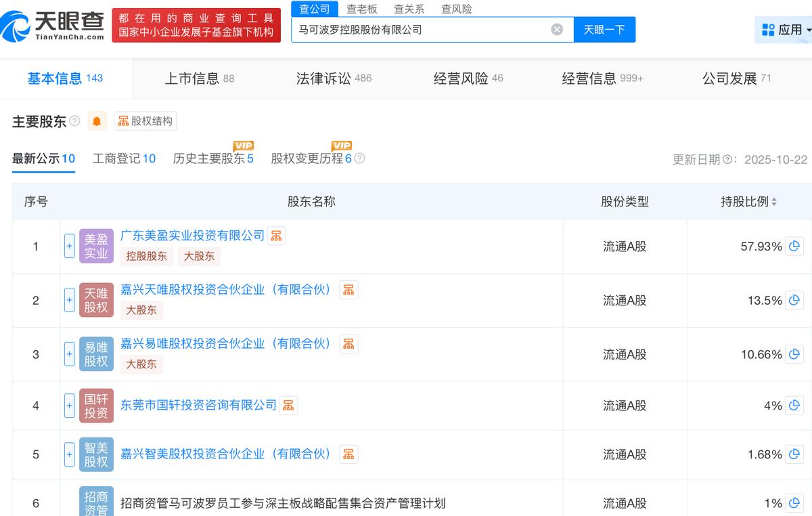The image size is (812, 516).
Task: Switch to 法律诉讼 tab
Action: 334,79
